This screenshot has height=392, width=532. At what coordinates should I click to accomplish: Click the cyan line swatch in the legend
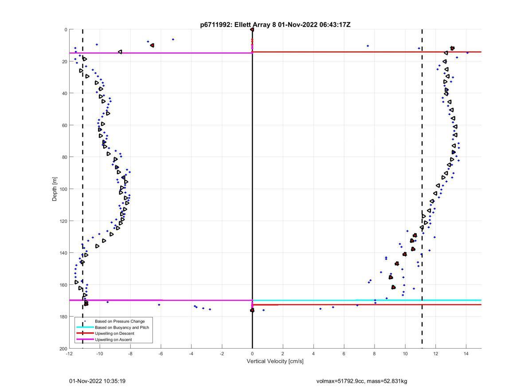[x=85, y=327]
